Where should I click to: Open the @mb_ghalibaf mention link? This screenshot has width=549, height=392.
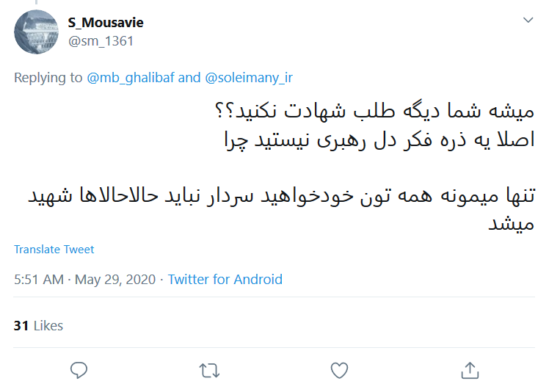point(130,77)
